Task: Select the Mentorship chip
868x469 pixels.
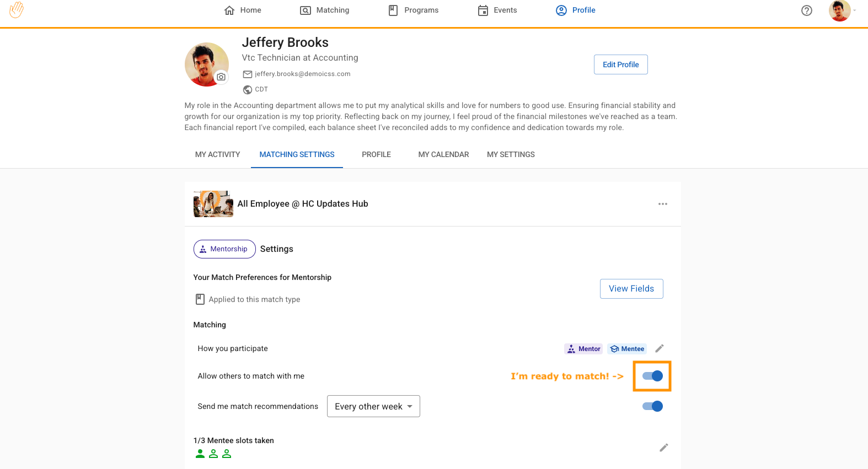Action: pyautogui.click(x=224, y=249)
